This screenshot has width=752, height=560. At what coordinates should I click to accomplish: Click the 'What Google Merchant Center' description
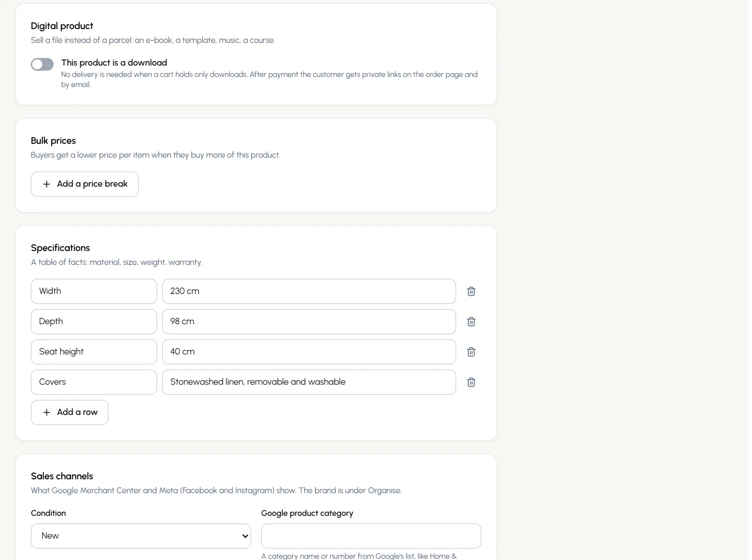point(216,490)
